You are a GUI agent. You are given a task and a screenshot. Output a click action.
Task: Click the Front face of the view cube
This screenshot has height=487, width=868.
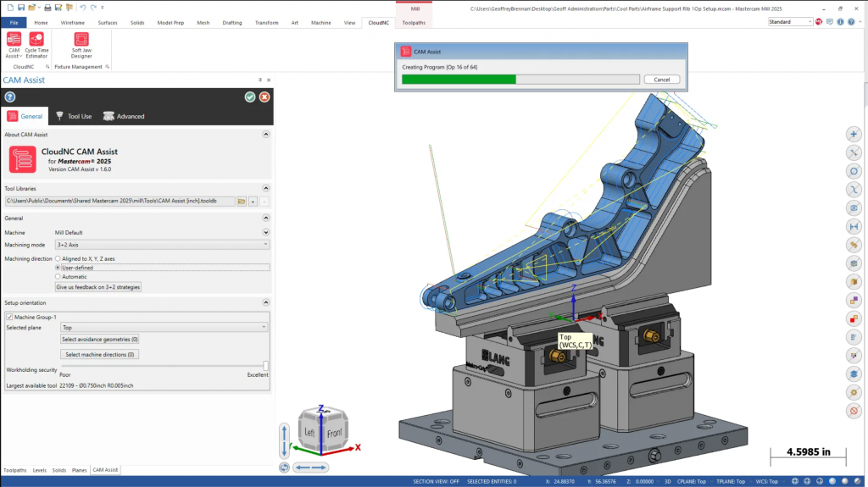pyautogui.click(x=334, y=434)
